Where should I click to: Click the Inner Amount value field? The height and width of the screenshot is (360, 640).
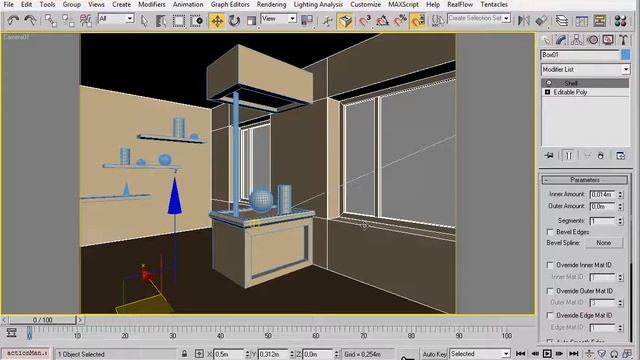(x=602, y=194)
